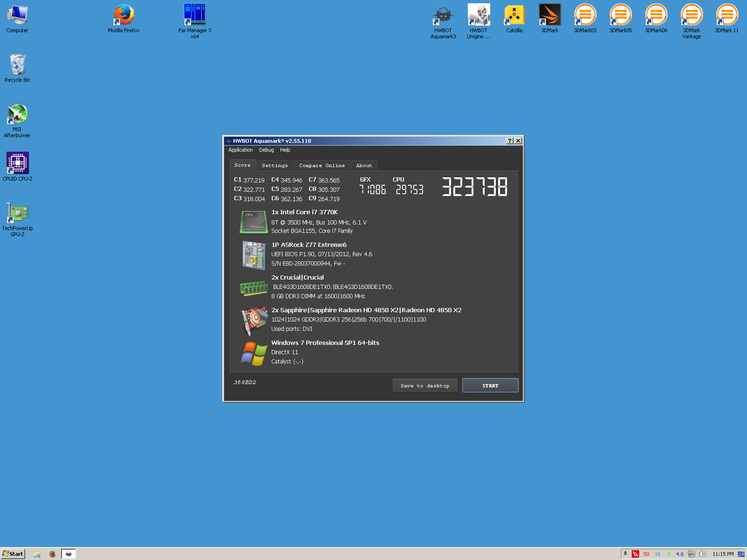The height and width of the screenshot is (560, 747).
Task: Click the red 50 tray readout
Action: [646, 554]
